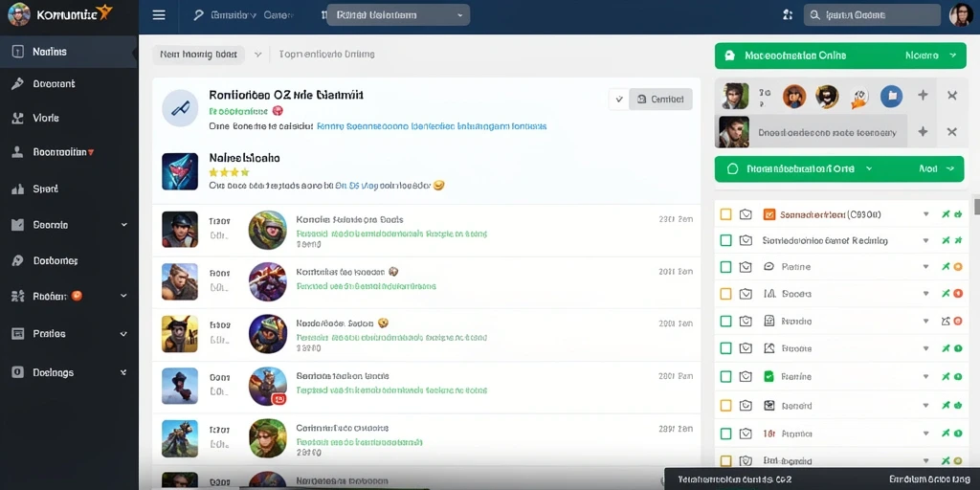Screen dimensions: 980x490
Task: Expand the Pratles item chevron in the sidebar
Action: coord(123,334)
